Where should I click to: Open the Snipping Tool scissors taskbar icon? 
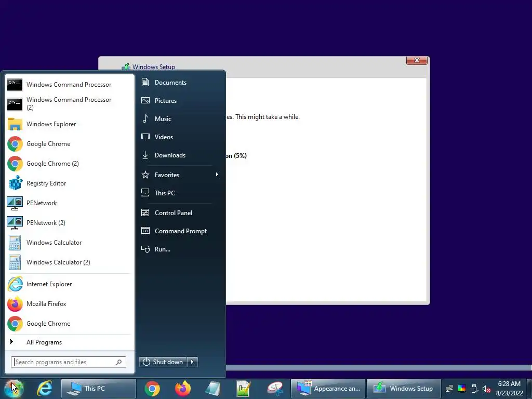275,389
